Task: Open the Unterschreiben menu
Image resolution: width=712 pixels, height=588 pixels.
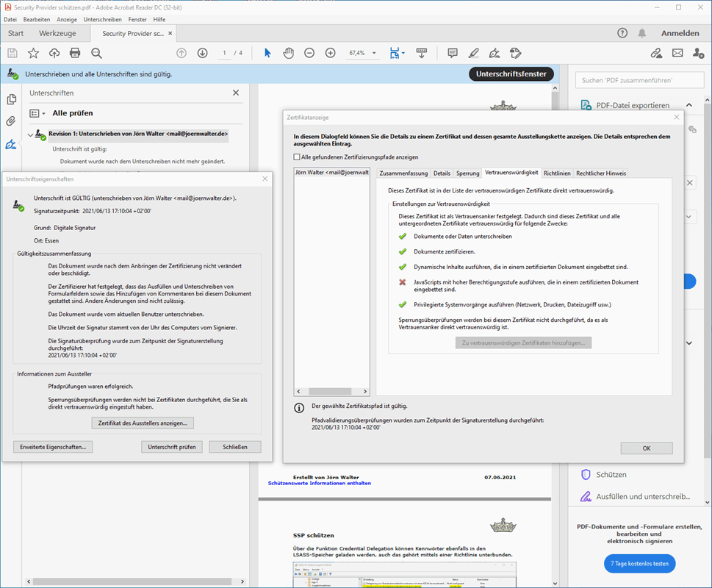Action: pos(103,19)
